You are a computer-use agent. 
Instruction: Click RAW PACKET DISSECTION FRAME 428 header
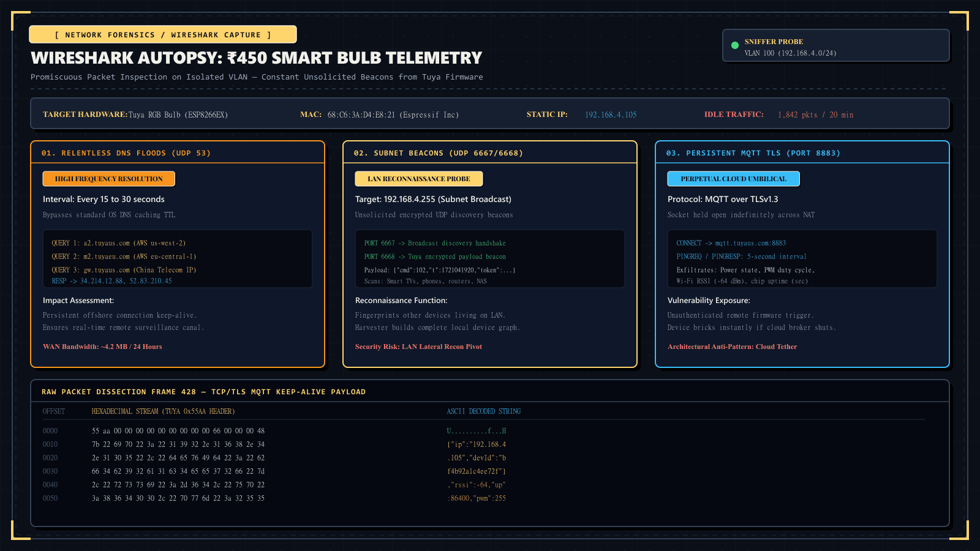point(203,392)
